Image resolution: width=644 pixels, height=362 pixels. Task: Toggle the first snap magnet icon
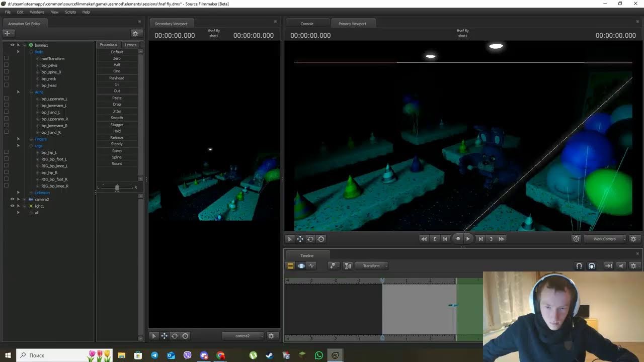point(579,266)
